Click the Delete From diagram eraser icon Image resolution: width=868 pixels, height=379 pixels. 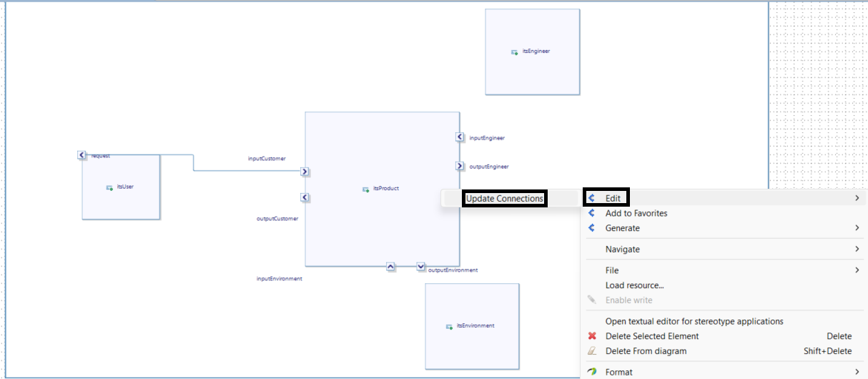(592, 351)
